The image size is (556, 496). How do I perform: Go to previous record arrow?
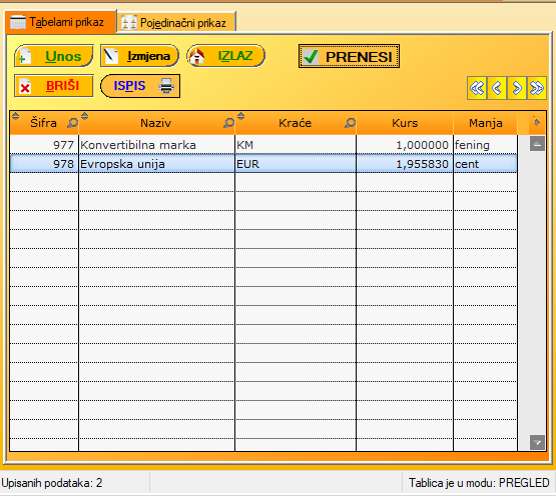coord(497,88)
